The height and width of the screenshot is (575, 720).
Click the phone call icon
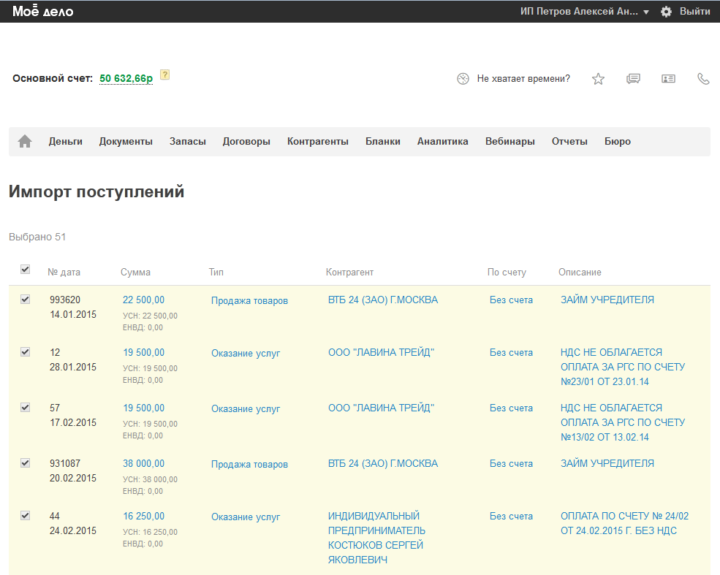703,79
